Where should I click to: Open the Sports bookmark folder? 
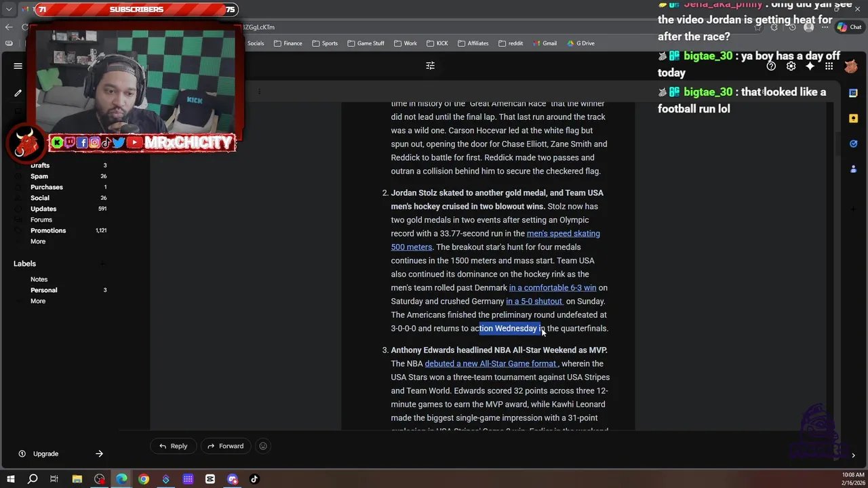[x=325, y=43]
